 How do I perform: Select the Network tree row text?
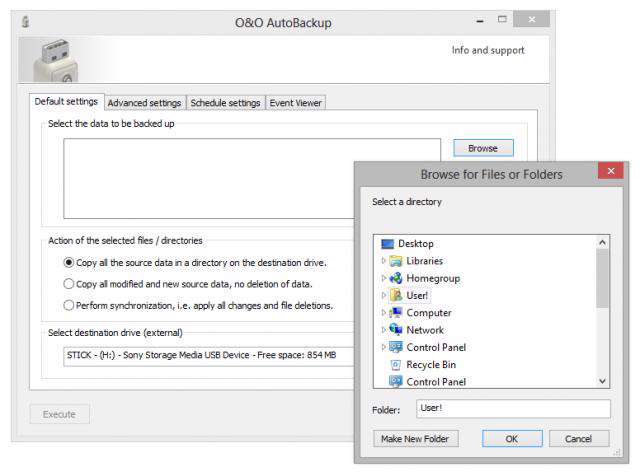(x=425, y=330)
